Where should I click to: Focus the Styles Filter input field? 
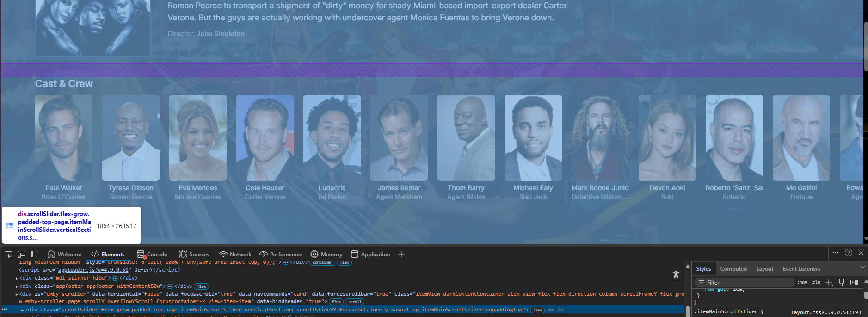745,282
